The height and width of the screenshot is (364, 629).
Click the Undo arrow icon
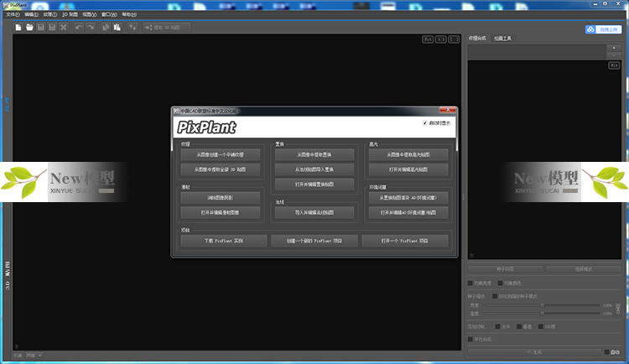pos(79,28)
